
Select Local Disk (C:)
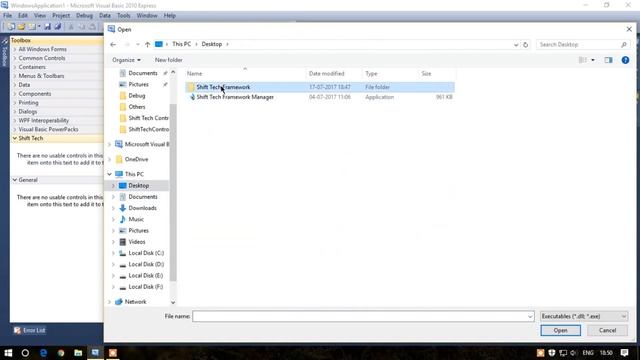point(146,253)
